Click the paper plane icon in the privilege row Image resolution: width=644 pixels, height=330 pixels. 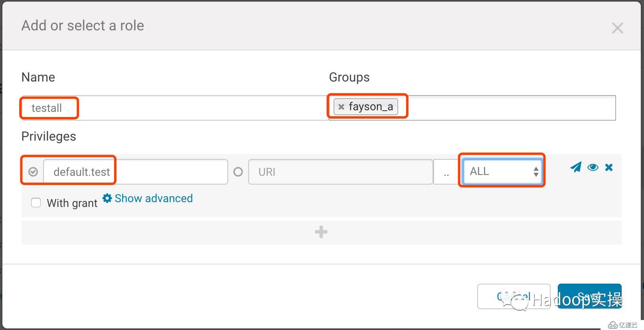click(x=575, y=167)
